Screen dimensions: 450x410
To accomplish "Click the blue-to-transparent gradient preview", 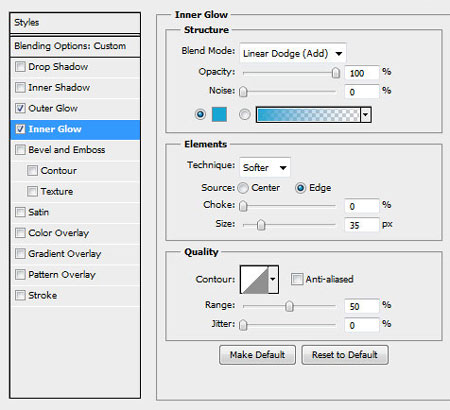I will point(308,115).
